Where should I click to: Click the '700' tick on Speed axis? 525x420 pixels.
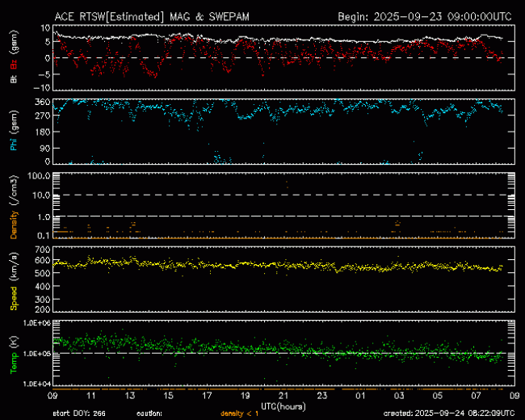[43, 250]
